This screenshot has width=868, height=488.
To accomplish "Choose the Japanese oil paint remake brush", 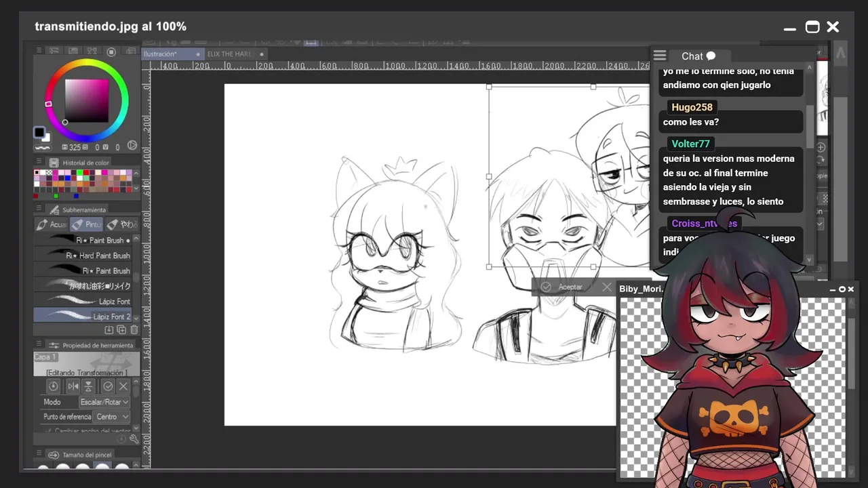I will (x=83, y=286).
